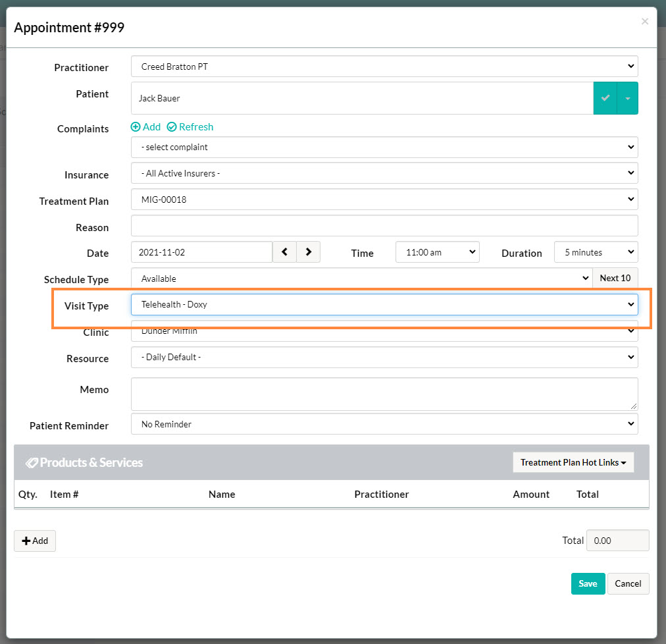Image resolution: width=666 pixels, height=644 pixels.
Task: Click the Total column header
Action: 588,495
